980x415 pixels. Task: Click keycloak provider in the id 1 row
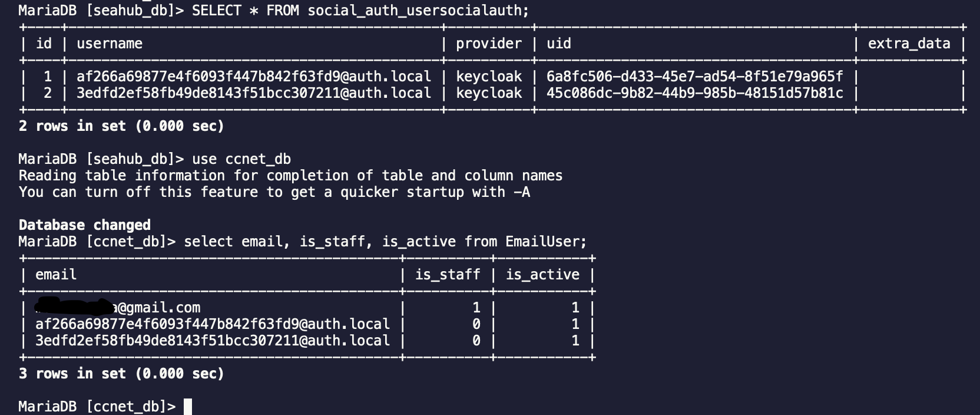[x=489, y=77]
